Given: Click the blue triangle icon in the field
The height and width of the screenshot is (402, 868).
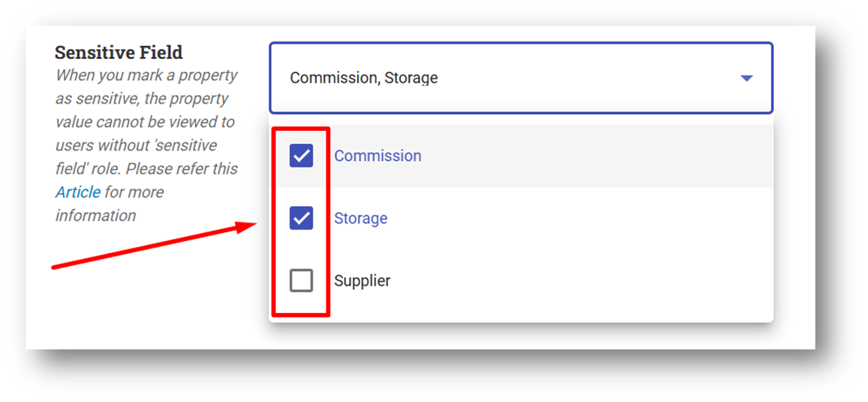Looking at the screenshot, I should click(x=747, y=78).
